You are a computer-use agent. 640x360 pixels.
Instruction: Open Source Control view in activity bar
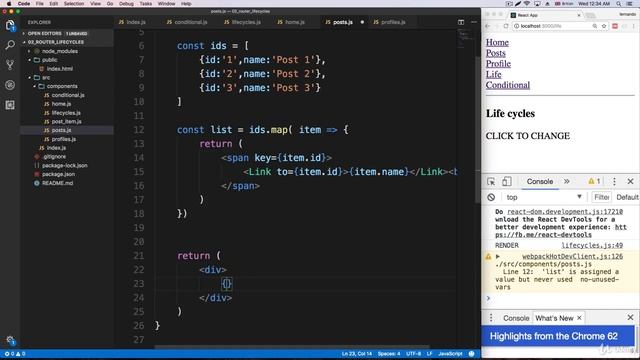[x=10, y=65]
